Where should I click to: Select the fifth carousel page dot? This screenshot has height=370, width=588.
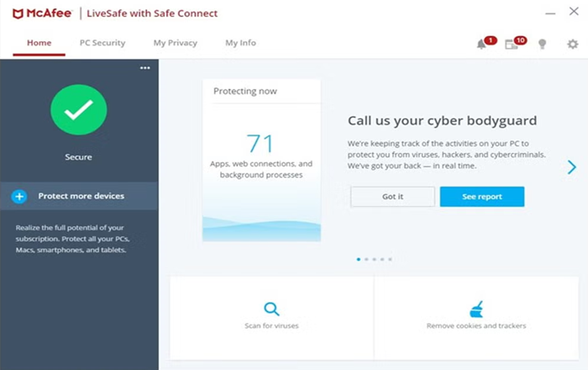pyautogui.click(x=390, y=259)
